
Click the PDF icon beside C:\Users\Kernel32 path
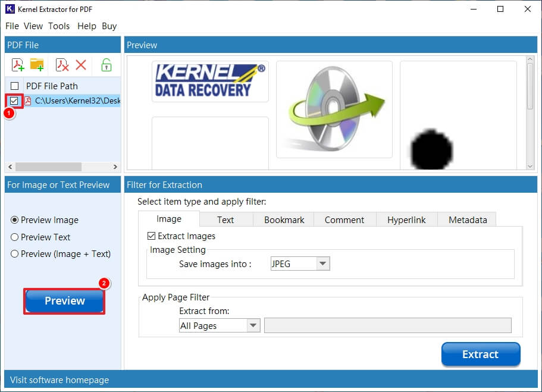[x=28, y=101]
